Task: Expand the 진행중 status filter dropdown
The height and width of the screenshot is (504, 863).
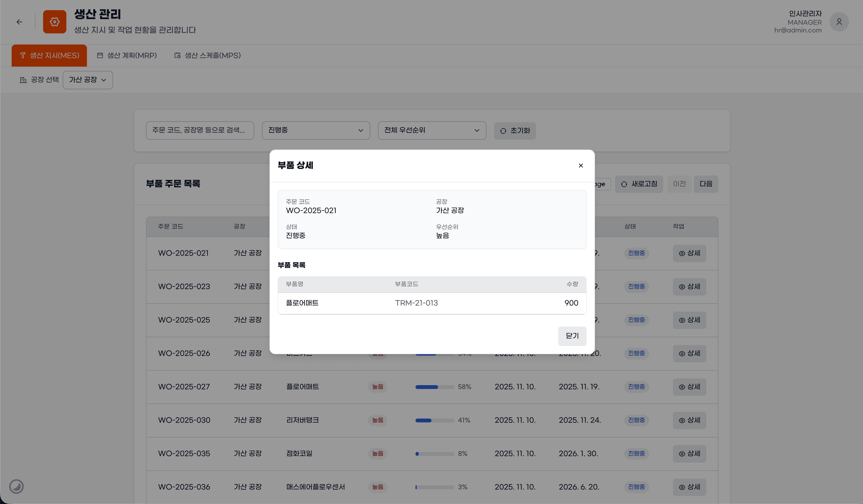Action: [x=316, y=130]
